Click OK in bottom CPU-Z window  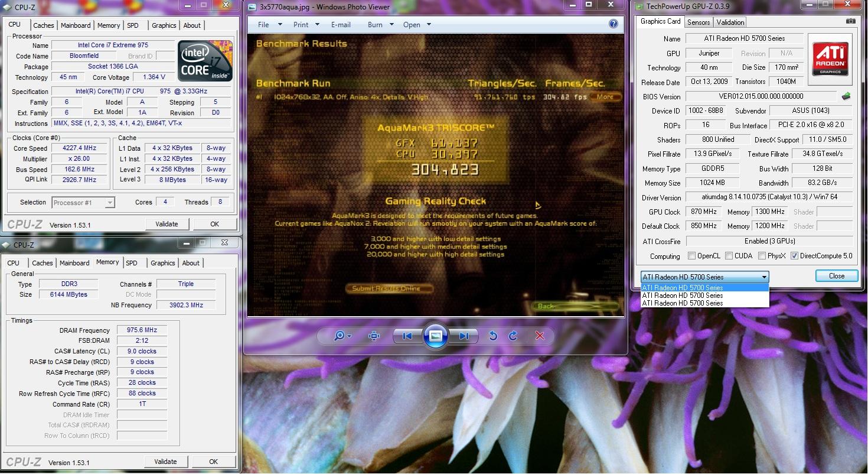click(214, 462)
